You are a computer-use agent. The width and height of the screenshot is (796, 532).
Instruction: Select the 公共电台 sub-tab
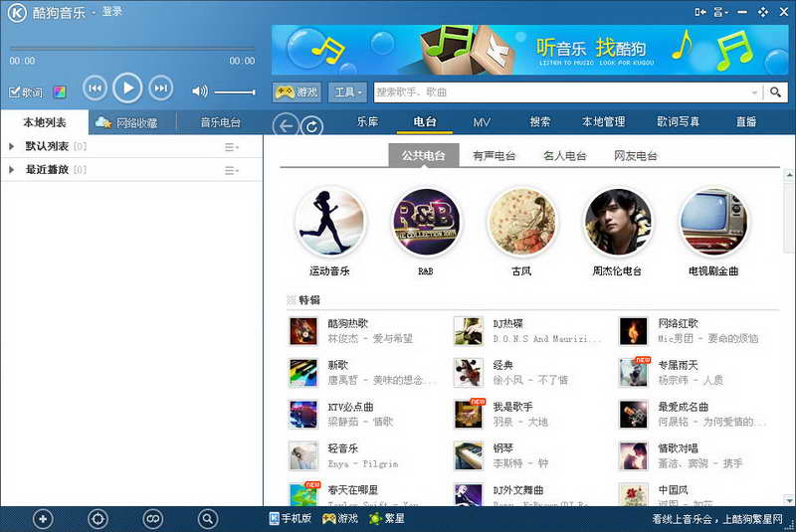tap(424, 155)
